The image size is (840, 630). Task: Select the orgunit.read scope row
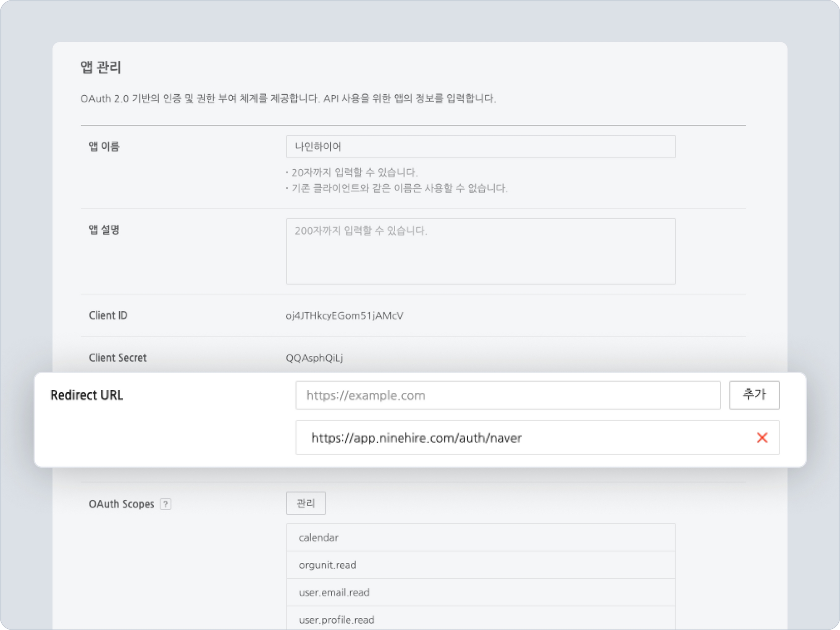(x=480, y=565)
